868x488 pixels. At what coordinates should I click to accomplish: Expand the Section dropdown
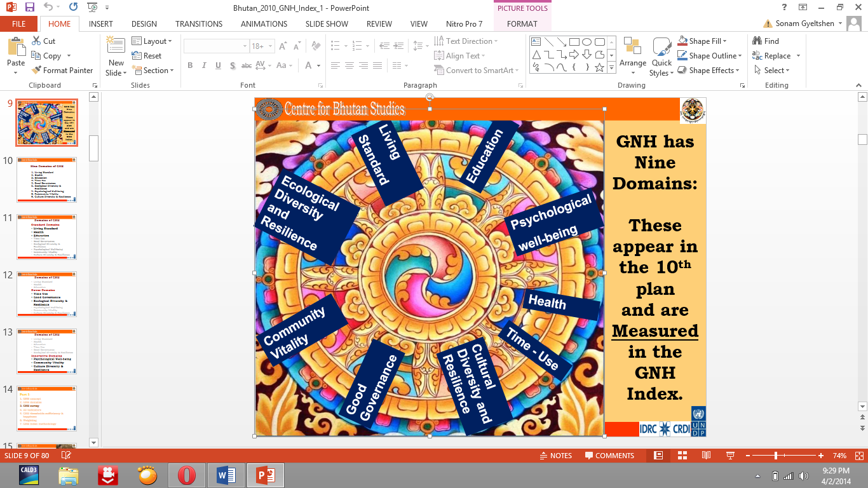tap(152, 71)
